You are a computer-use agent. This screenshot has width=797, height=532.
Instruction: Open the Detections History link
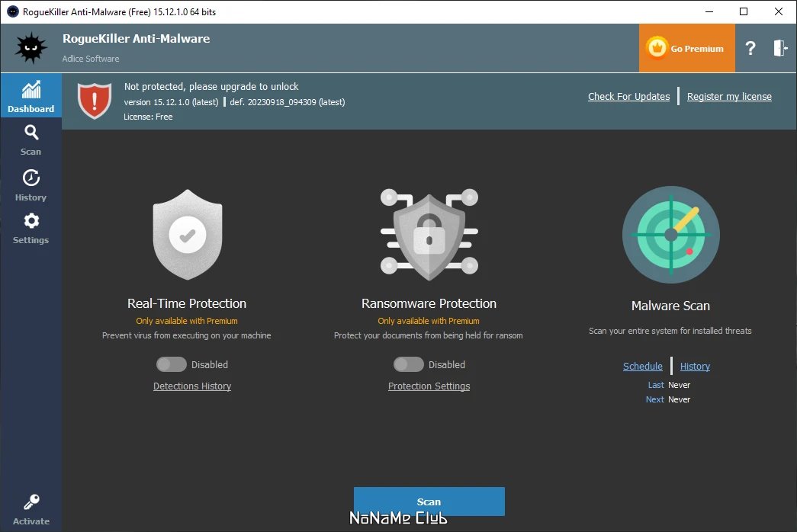(x=192, y=386)
